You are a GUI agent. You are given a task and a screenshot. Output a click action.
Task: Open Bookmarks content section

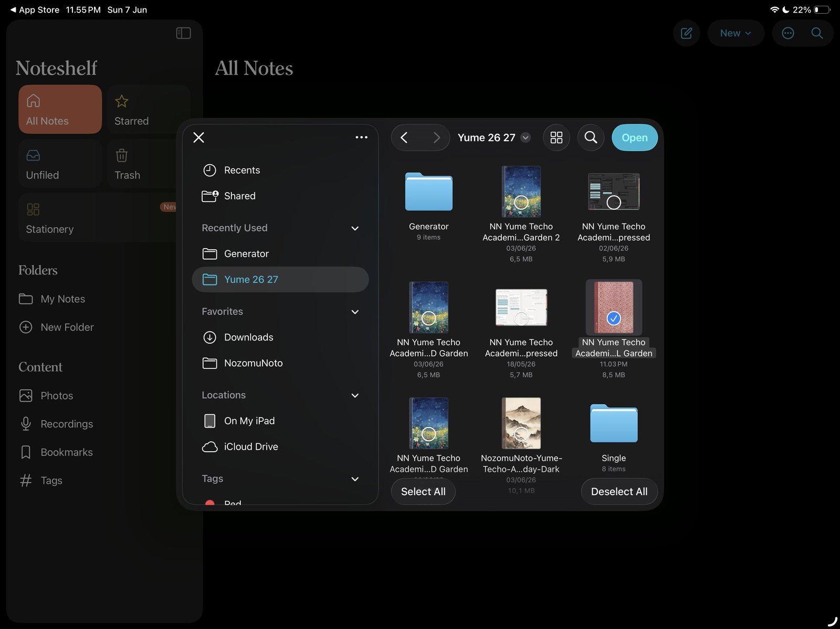[x=56, y=452]
